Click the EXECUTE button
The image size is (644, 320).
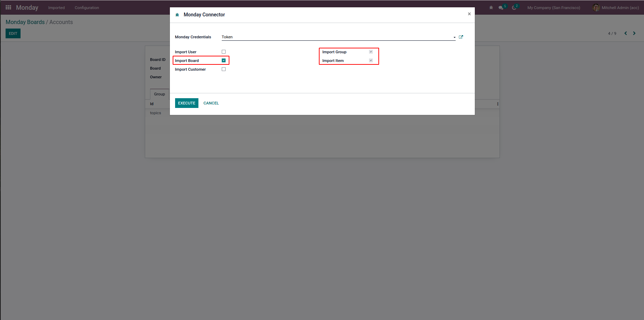click(x=187, y=103)
